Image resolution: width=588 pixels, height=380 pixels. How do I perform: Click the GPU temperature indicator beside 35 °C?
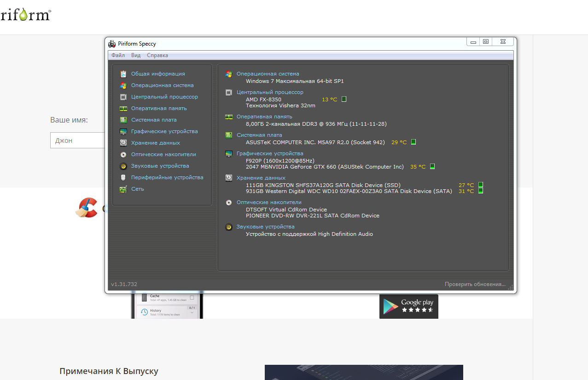click(x=432, y=166)
